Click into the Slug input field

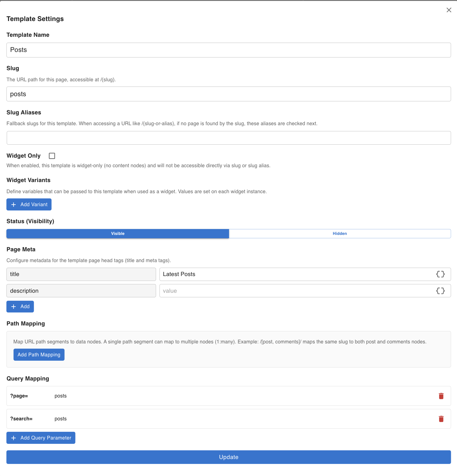pyautogui.click(x=228, y=94)
